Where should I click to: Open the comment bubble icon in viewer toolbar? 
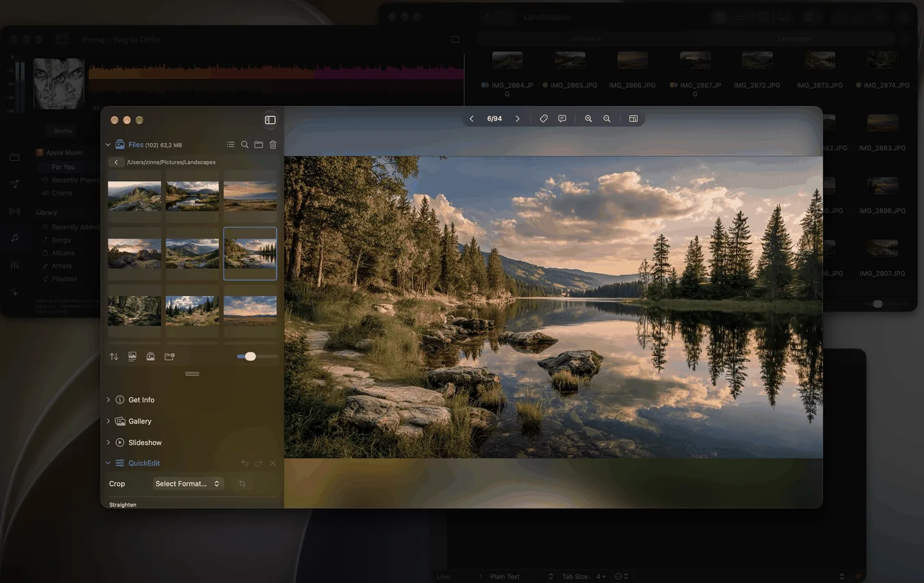(x=562, y=119)
